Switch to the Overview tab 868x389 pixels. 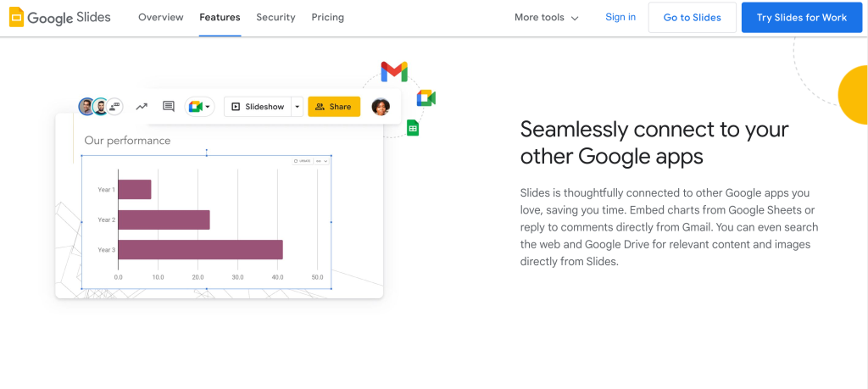161,18
